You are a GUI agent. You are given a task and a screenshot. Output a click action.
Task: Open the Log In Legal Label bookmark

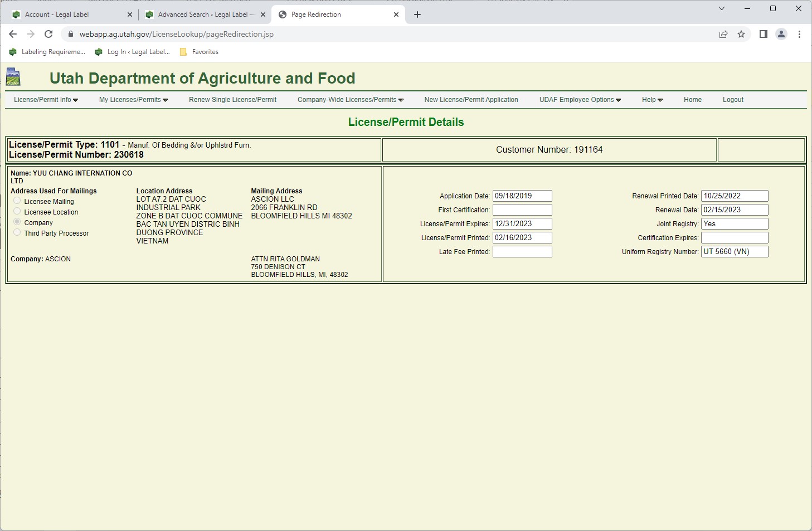tap(133, 52)
